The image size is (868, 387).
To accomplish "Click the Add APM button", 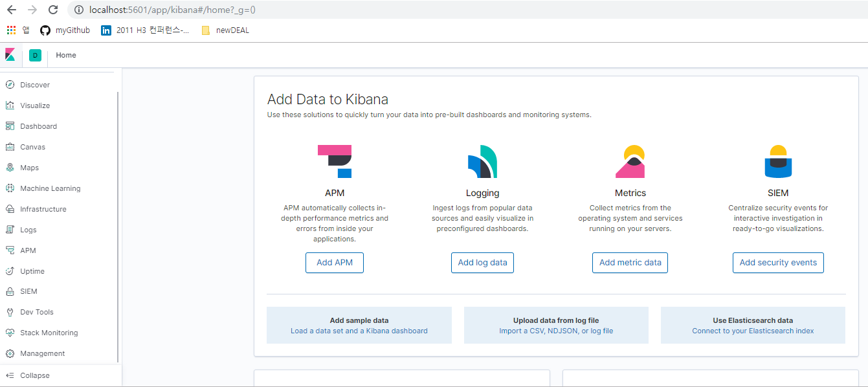I will click(335, 263).
